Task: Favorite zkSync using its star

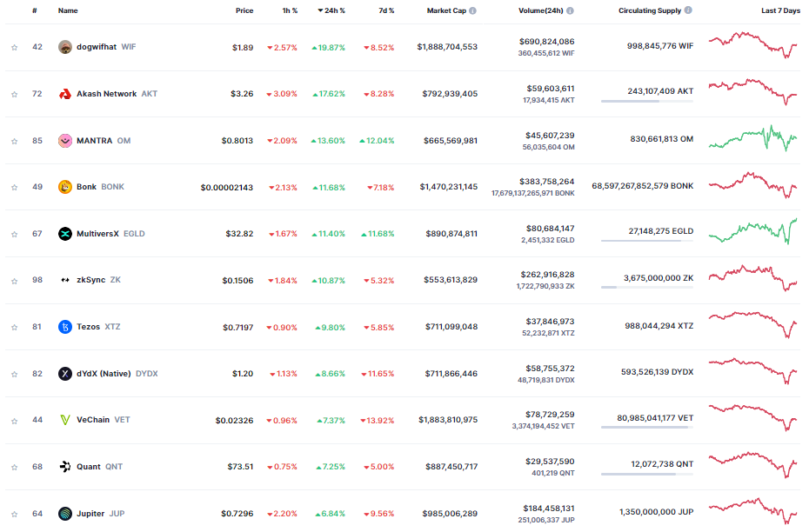Action: pyautogui.click(x=15, y=281)
